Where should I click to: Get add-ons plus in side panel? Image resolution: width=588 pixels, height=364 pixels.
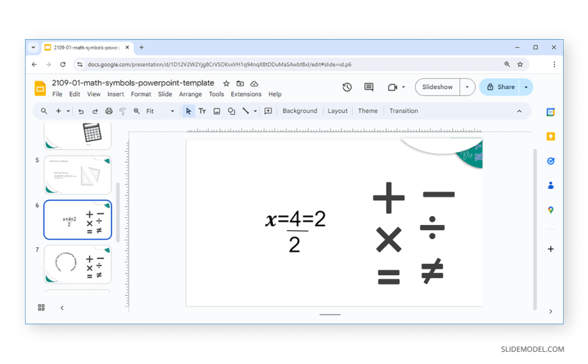coord(551,249)
